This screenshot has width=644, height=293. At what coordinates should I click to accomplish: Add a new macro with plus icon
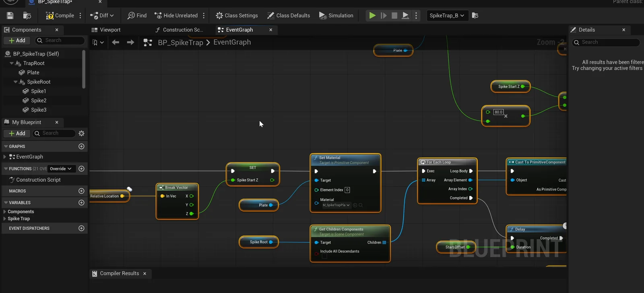click(81, 191)
